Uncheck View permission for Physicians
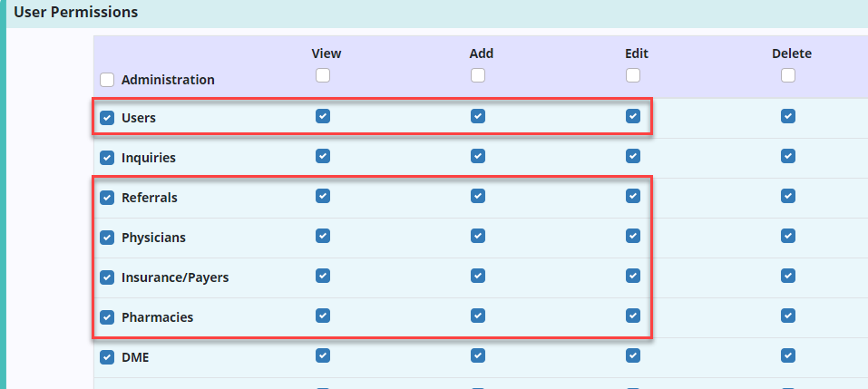Viewport: 868px width, 389px height. (x=323, y=236)
